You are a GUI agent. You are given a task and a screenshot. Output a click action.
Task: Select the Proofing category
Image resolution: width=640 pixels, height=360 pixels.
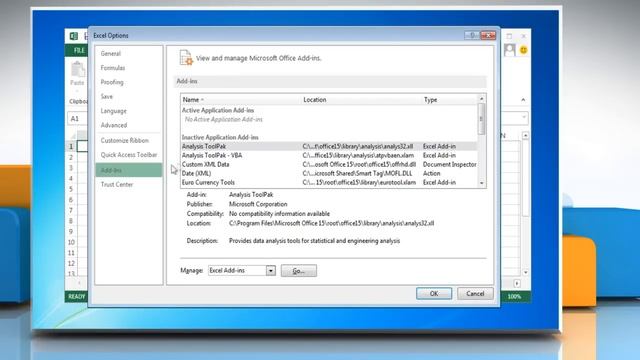click(x=112, y=82)
